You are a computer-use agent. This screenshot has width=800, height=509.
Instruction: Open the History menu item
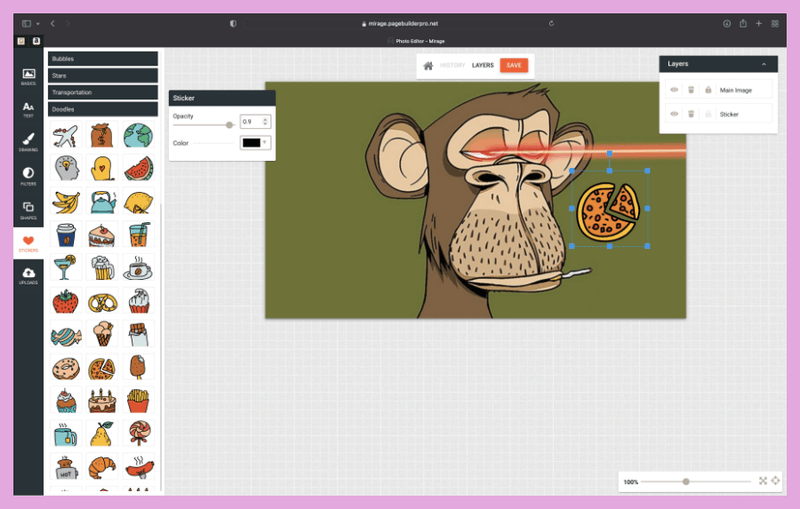click(453, 65)
